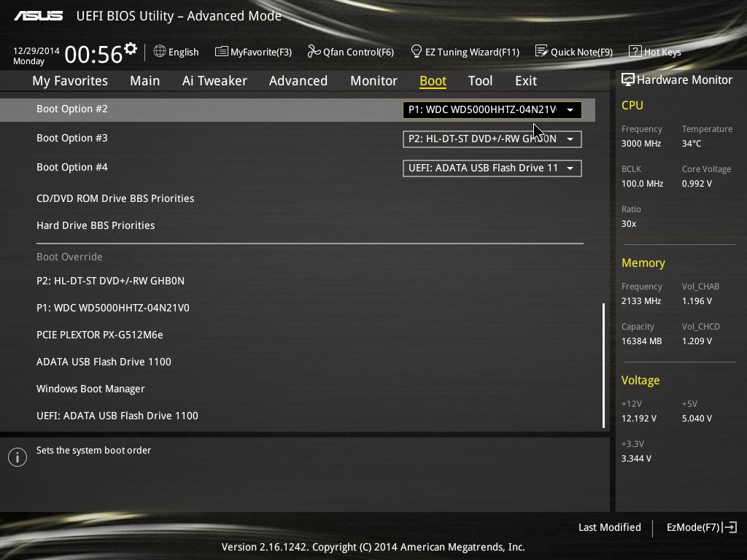Expand Boot Option #3 dropdown arrow
The height and width of the screenshot is (560, 747).
coord(570,139)
